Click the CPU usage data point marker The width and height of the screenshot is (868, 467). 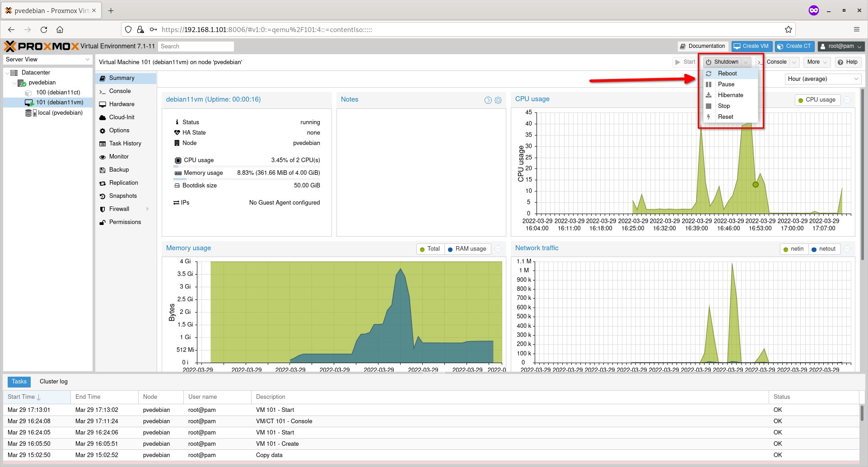point(756,184)
